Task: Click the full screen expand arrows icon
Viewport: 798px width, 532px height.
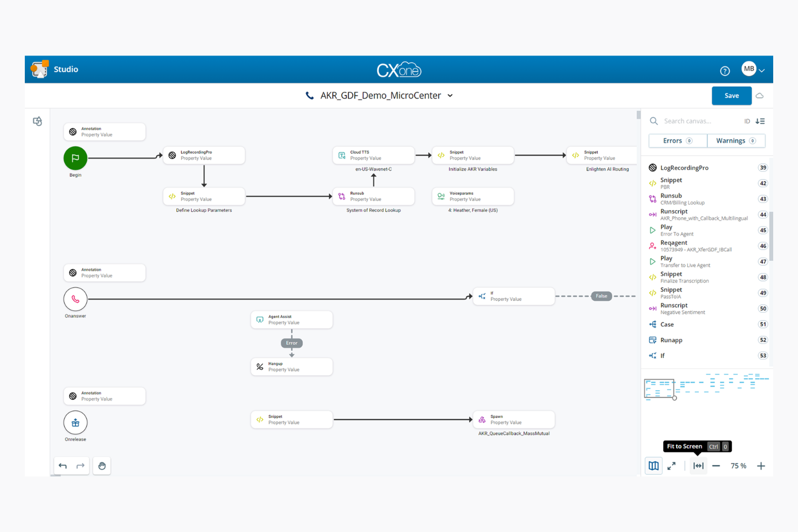Action: 671,466
